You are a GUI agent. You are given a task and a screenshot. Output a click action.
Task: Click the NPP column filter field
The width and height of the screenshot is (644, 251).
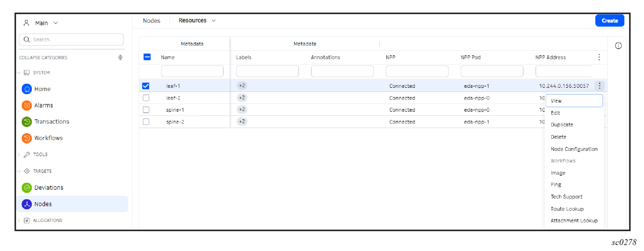click(x=417, y=71)
